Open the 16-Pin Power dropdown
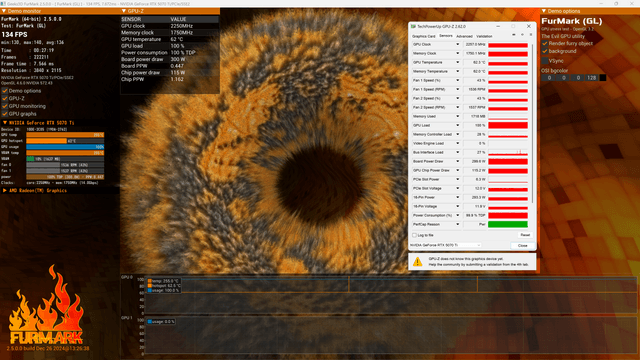The width and height of the screenshot is (640, 360). [x=457, y=197]
